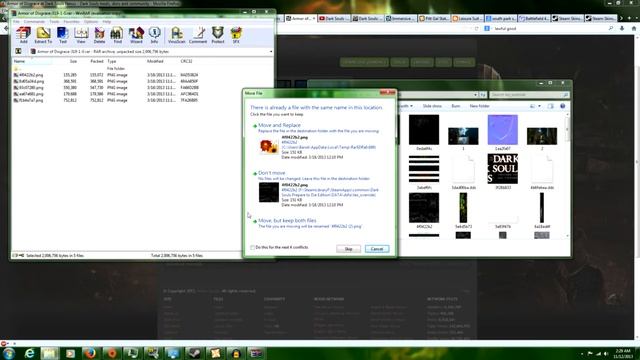The image size is (640, 360).
Task: Choose Don't move option
Action: pyautogui.click(x=319, y=189)
